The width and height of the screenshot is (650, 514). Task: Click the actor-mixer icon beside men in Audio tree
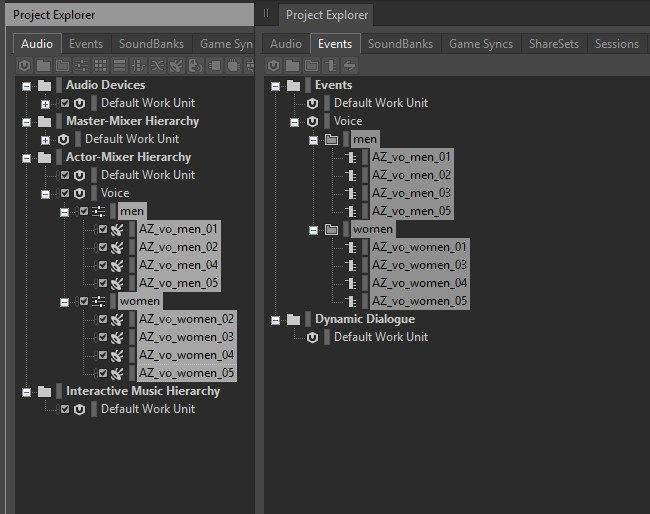tap(98, 211)
